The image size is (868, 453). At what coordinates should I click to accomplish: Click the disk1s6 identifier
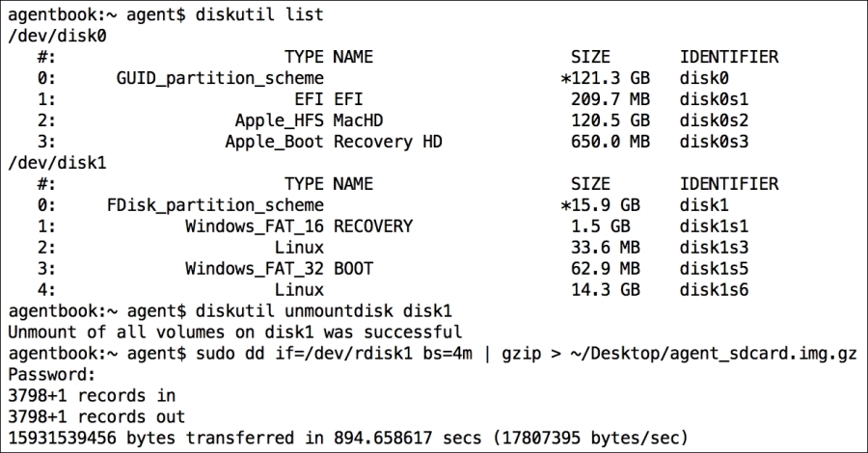click(715, 289)
